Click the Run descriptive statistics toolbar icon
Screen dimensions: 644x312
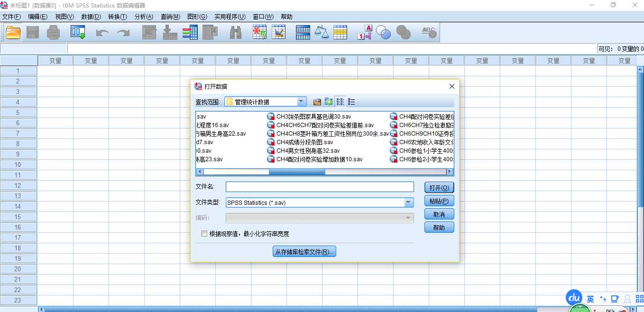coord(210,32)
